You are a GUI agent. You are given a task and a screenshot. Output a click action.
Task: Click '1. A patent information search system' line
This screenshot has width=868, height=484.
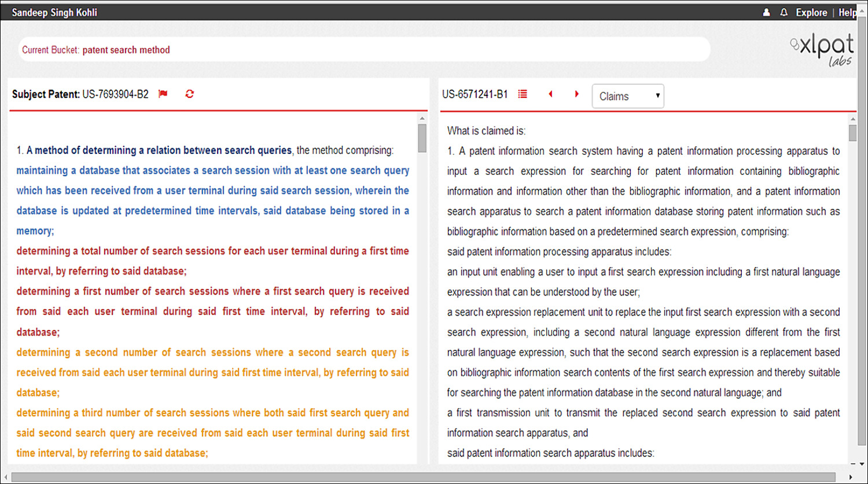(643, 151)
